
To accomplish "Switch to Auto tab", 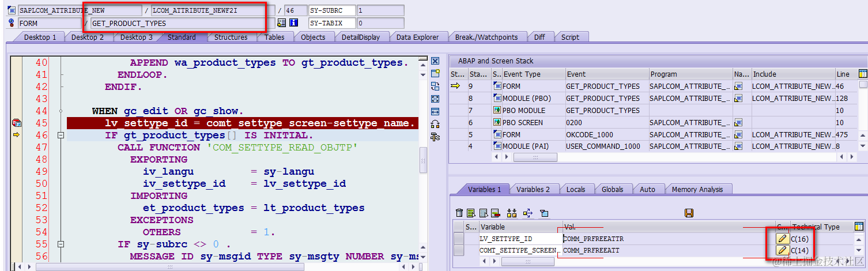I will (647, 189).
